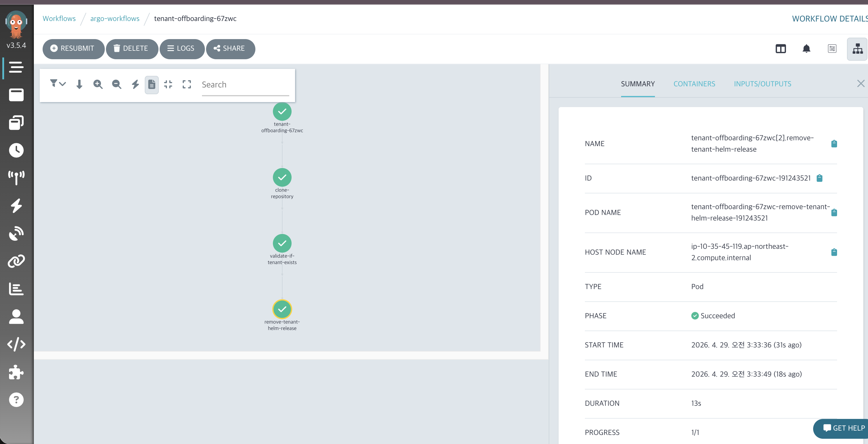Open the argo-workflows breadcrumb link
The width and height of the screenshot is (868, 444).
pos(115,19)
